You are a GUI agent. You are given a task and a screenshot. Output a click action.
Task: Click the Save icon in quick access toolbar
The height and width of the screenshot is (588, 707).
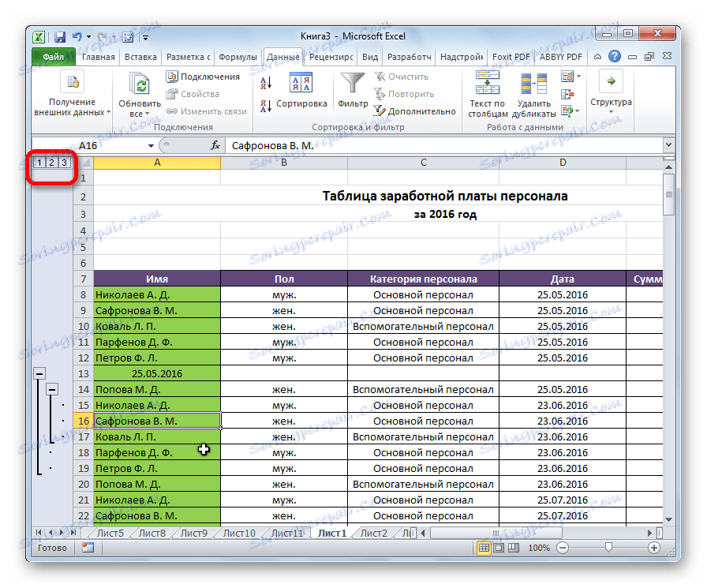point(59,36)
